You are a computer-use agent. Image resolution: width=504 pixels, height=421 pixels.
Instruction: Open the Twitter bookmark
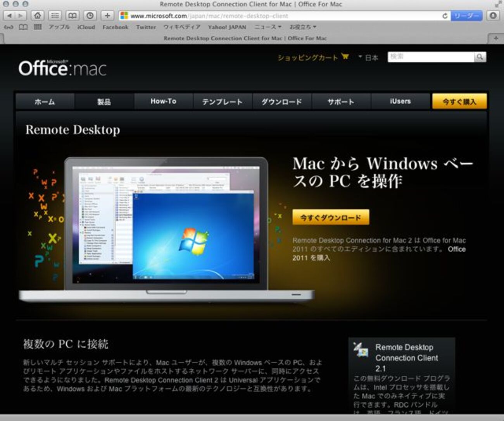point(146,27)
